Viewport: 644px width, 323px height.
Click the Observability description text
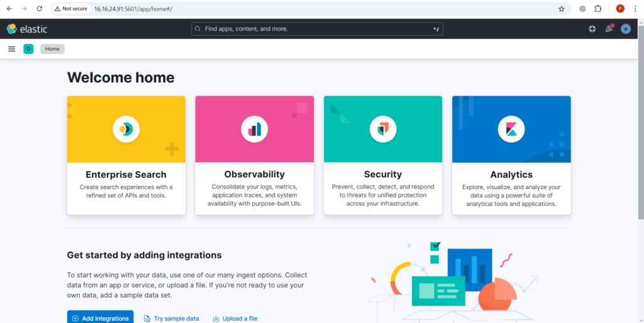254,195
